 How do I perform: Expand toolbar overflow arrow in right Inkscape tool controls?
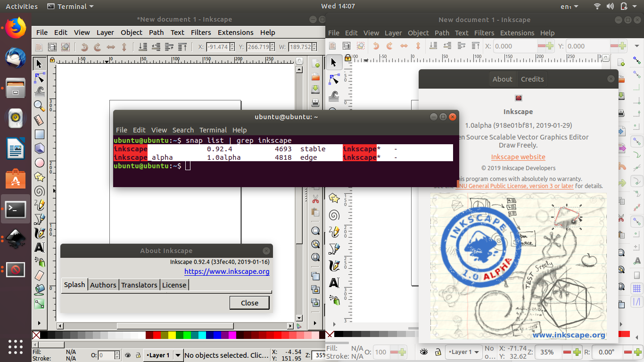tap(638, 46)
